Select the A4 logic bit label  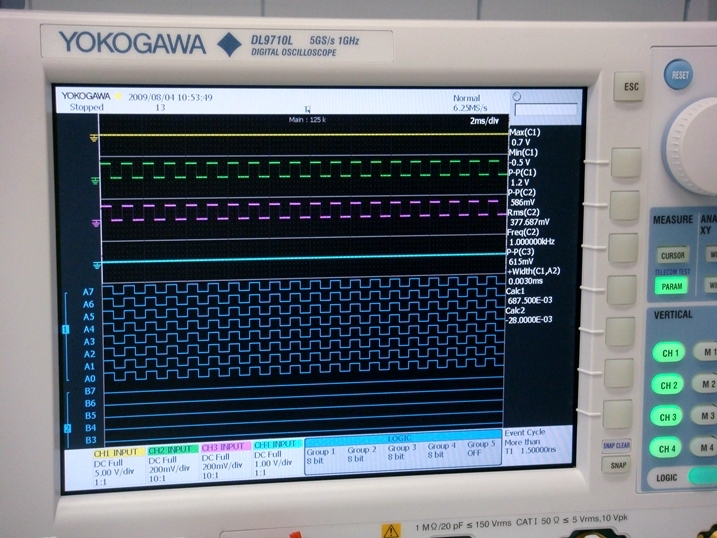(x=89, y=329)
